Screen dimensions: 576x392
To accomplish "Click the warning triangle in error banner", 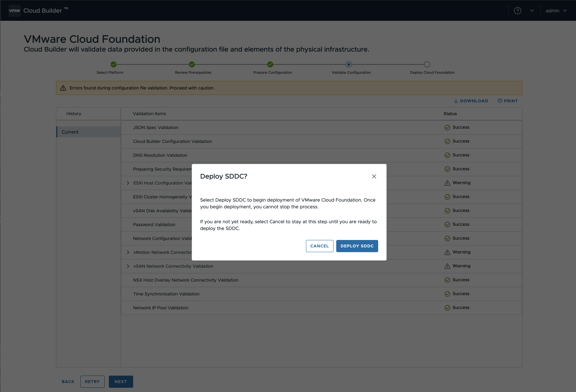I will 63,88.
